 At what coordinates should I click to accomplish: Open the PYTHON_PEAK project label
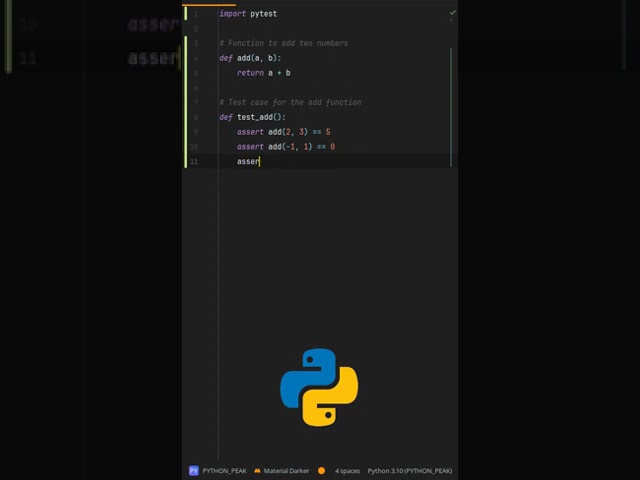(x=224, y=471)
